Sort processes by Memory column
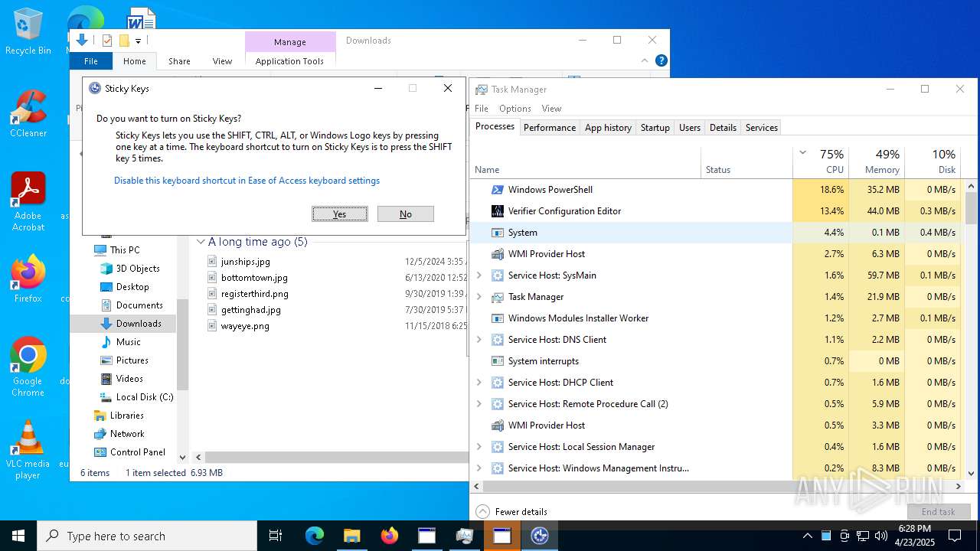 (x=877, y=161)
